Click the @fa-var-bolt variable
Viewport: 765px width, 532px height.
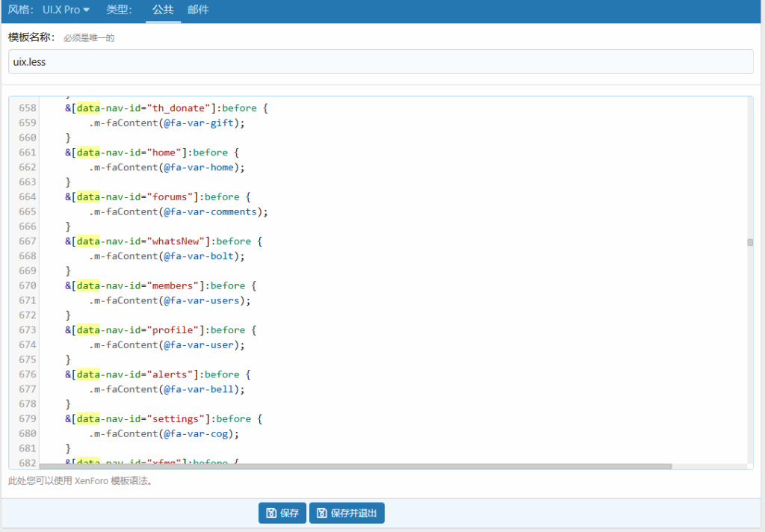click(x=200, y=256)
